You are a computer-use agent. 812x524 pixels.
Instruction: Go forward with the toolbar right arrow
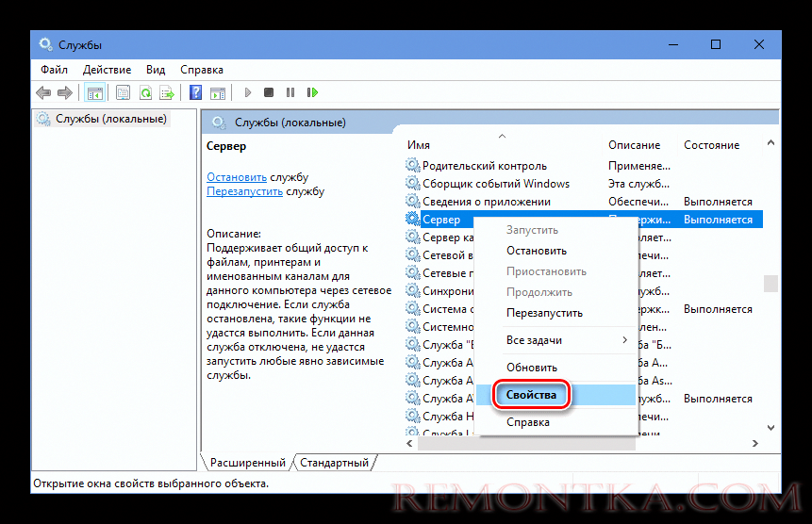point(65,93)
